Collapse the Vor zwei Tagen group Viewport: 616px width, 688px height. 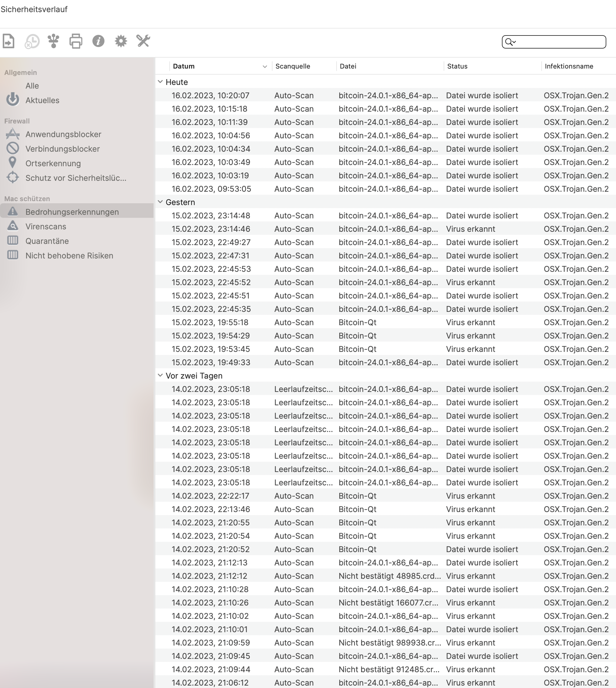161,375
